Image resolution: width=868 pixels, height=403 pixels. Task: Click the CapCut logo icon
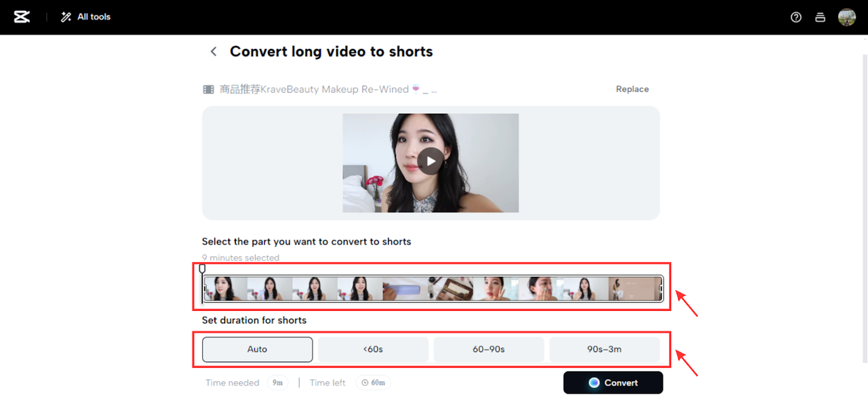pyautogui.click(x=22, y=17)
